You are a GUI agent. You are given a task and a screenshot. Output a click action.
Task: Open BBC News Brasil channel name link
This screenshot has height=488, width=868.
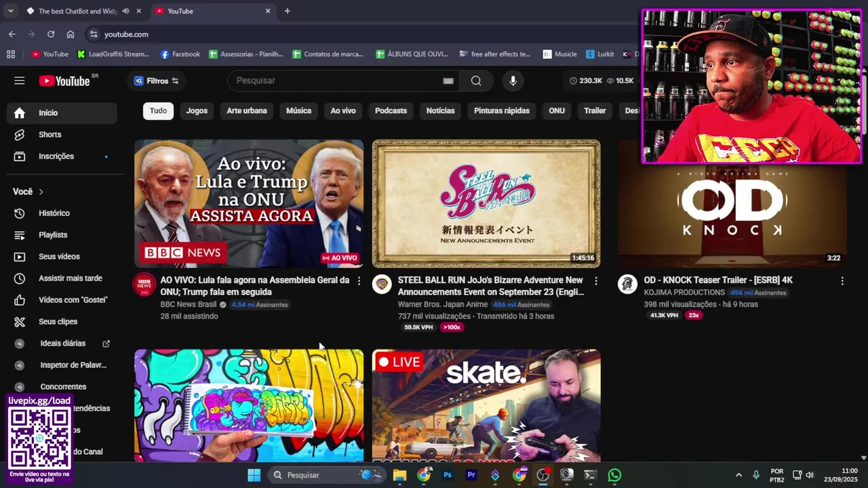coord(189,304)
